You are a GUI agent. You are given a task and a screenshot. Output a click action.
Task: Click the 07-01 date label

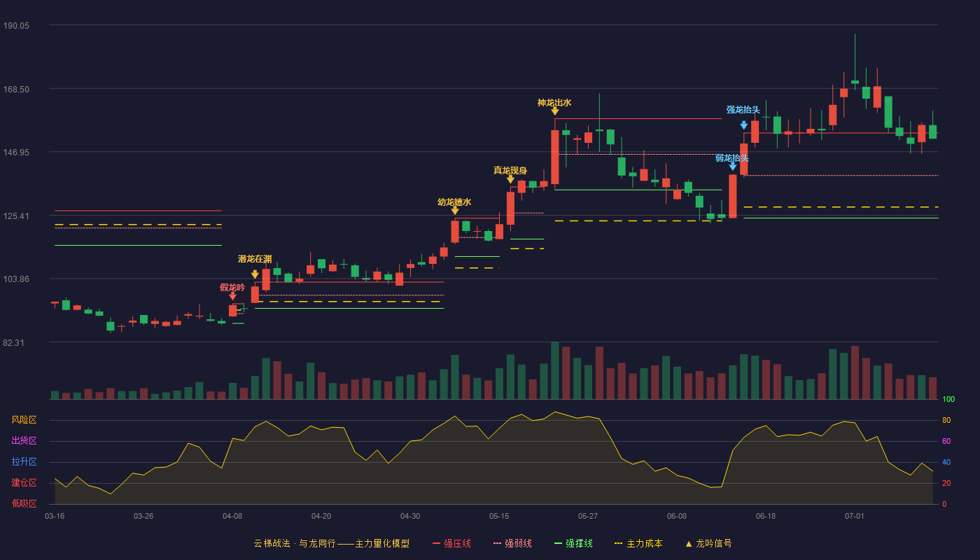[x=855, y=516]
